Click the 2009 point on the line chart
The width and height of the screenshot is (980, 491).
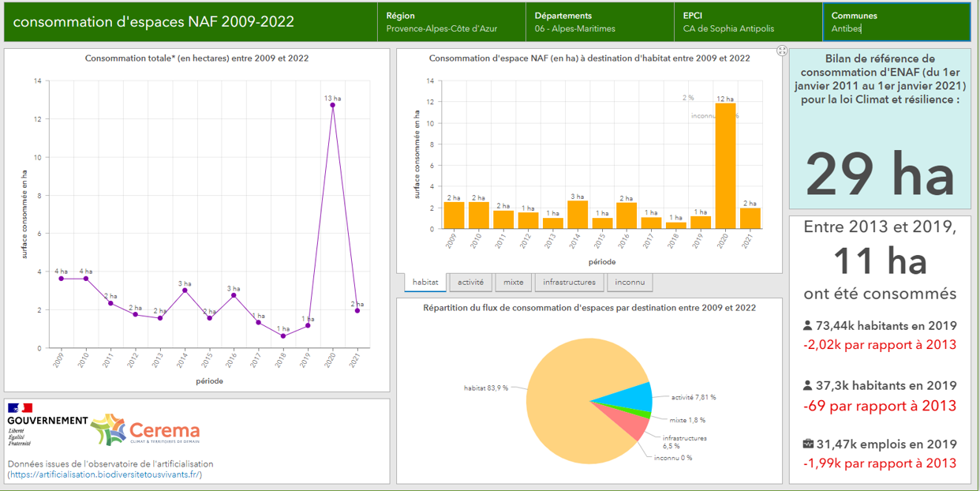point(61,279)
